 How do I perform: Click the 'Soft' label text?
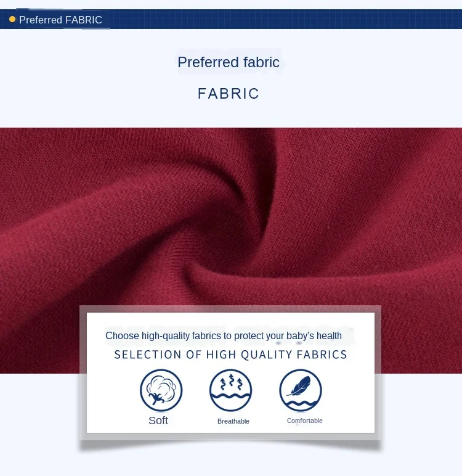tap(158, 421)
